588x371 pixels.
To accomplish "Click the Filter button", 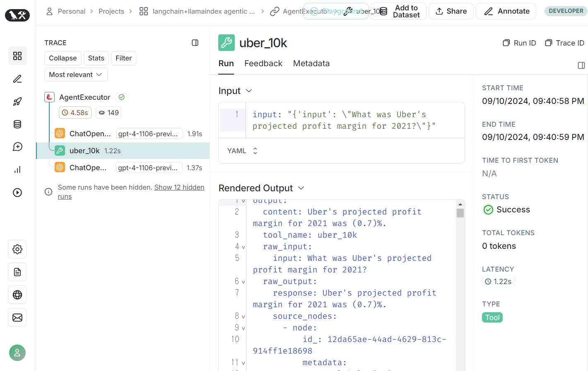I will point(123,58).
